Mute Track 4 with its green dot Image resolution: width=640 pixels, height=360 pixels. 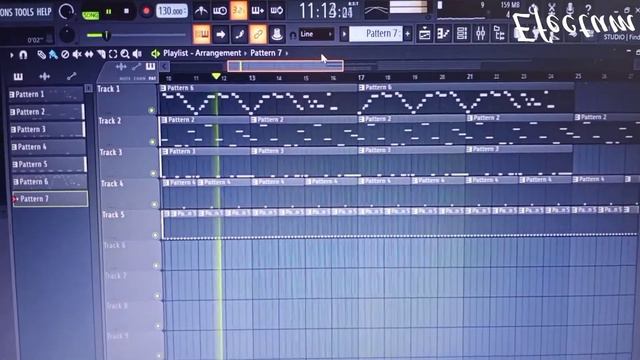pyautogui.click(x=154, y=204)
